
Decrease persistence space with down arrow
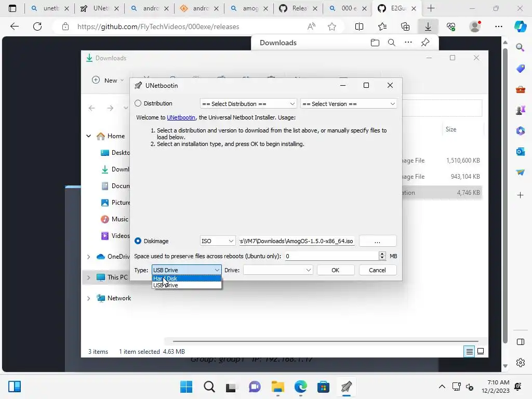pos(382,258)
